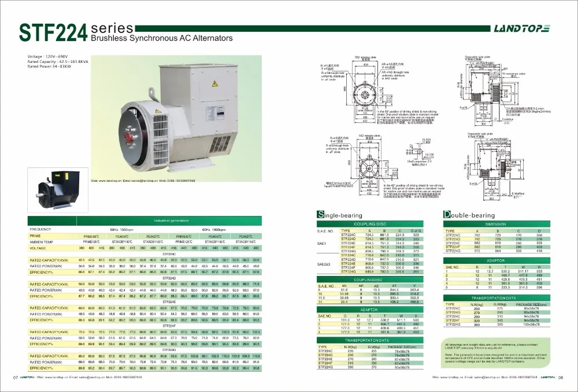Viewport: 578px width, 392px height.
Task: Click the green reference note box
Action: click(x=496, y=353)
